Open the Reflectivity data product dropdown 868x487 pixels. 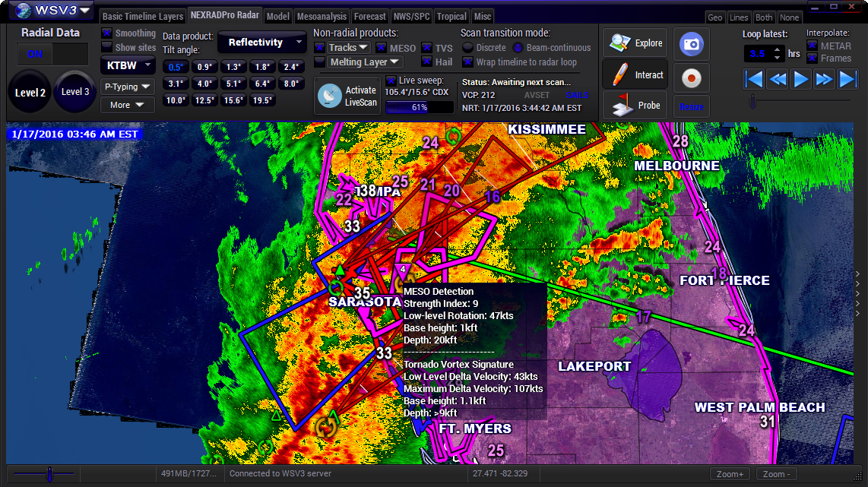point(261,42)
